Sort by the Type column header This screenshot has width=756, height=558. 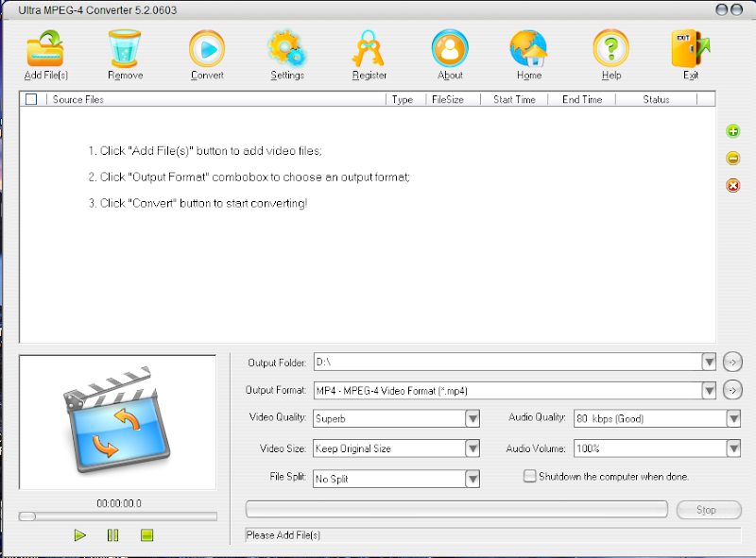(x=406, y=99)
